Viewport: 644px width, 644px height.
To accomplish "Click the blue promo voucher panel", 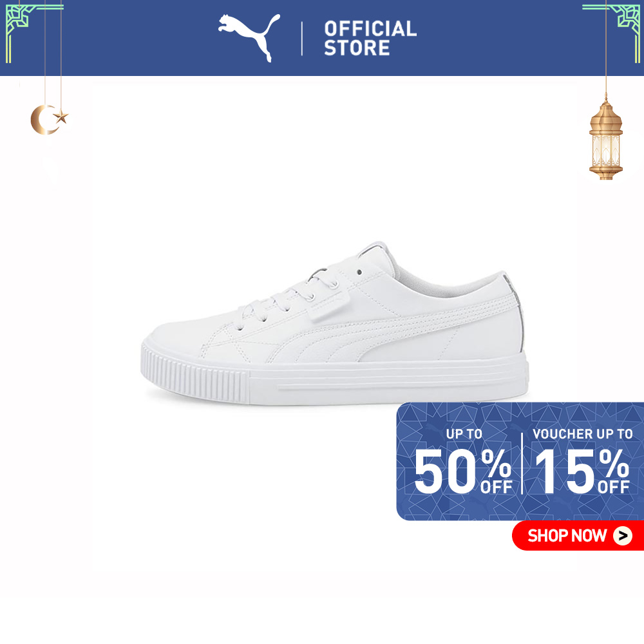I will pos(520,461).
